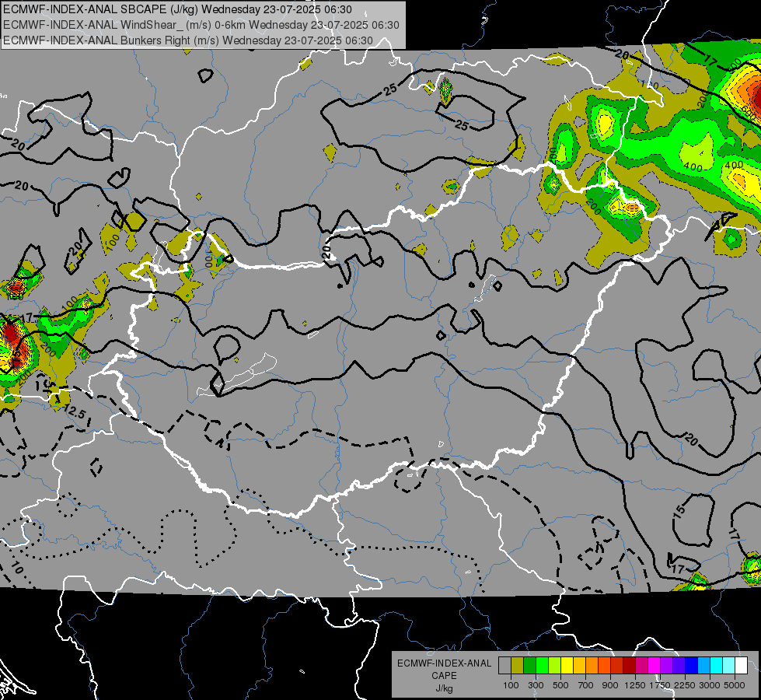Click the J/kg unit label in legend
The height and width of the screenshot is (700, 761).
pos(444,688)
